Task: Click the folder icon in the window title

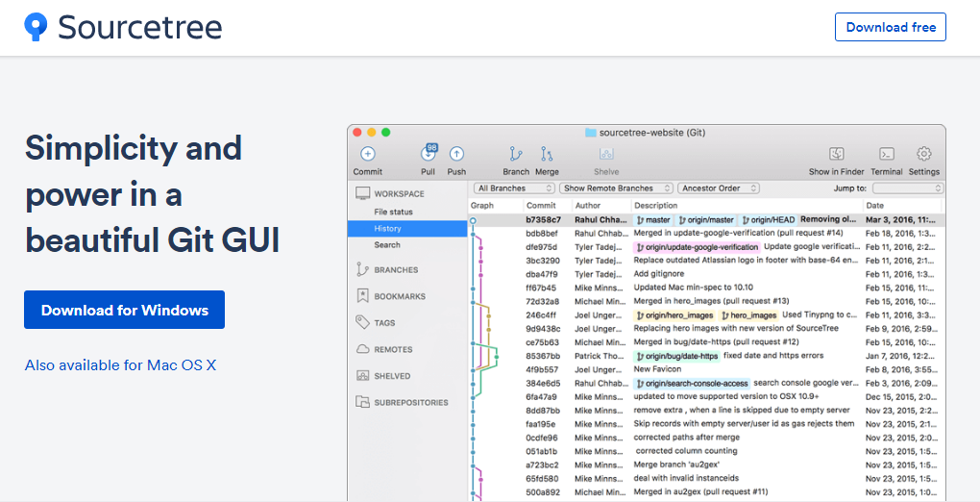Action: 590,133
